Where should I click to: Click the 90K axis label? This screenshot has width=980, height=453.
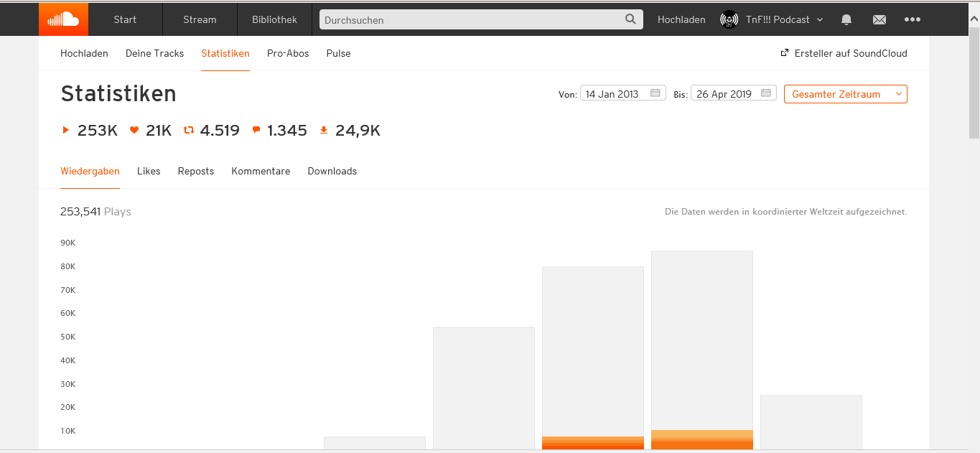click(68, 243)
